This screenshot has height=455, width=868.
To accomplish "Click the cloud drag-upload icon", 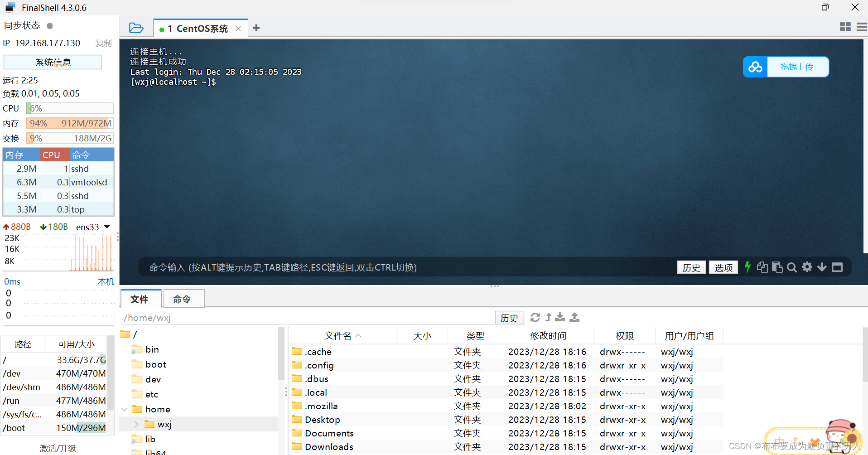I will coord(755,67).
